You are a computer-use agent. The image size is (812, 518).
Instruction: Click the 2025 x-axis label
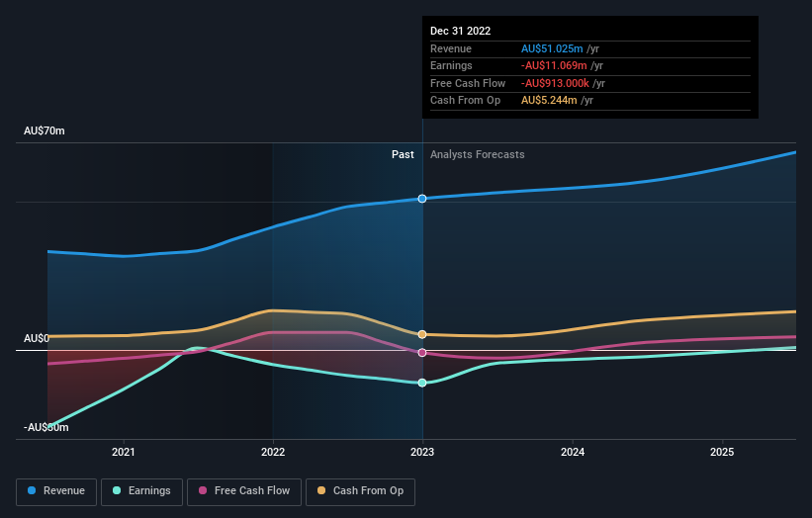pyautogui.click(x=722, y=453)
